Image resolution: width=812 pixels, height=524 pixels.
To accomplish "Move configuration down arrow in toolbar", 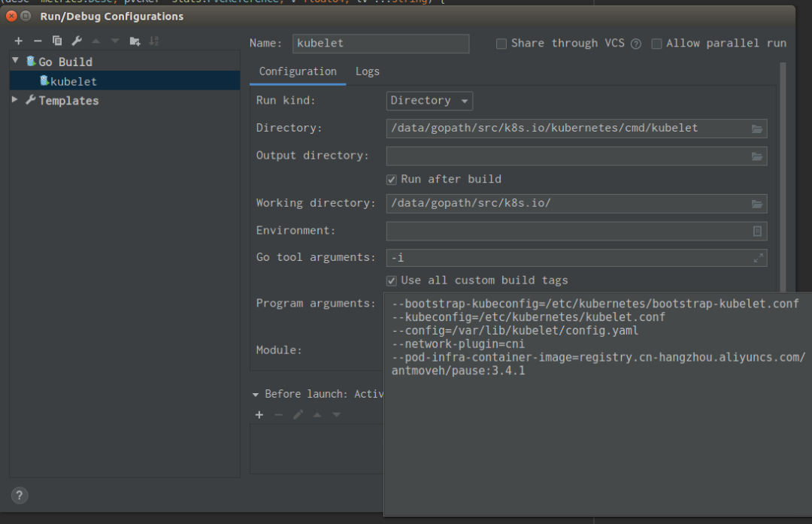I will pyautogui.click(x=115, y=41).
